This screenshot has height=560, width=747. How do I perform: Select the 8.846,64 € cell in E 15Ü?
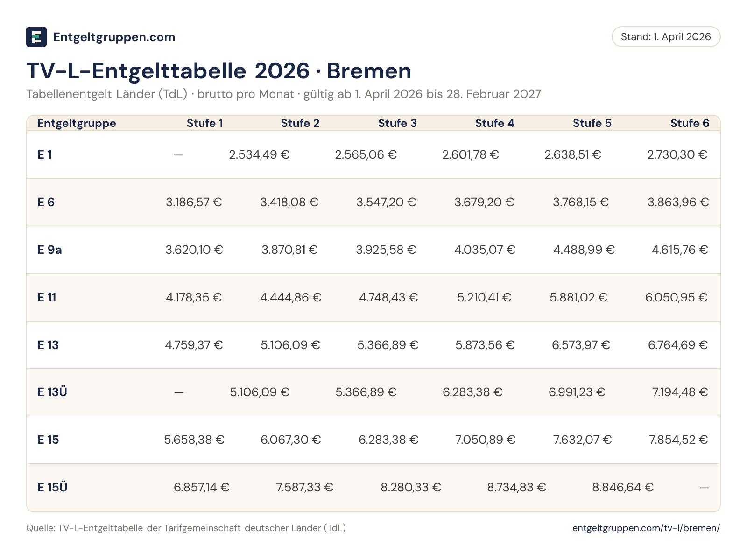click(x=623, y=488)
